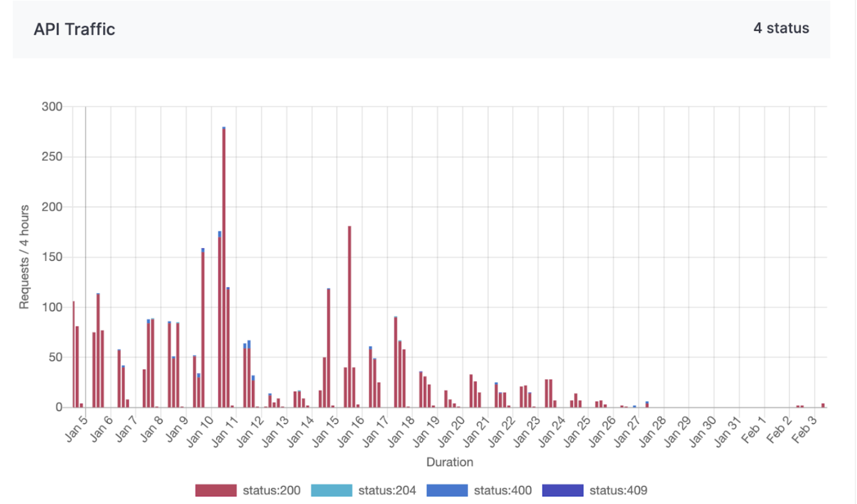Screen dimensions: 857x504
Task: Click the "Feb 3" x-axis date label
Action: [804, 430]
